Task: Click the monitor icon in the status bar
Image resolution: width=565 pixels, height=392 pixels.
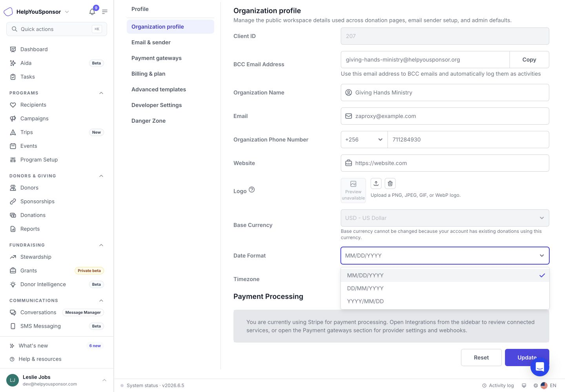Action: click(524, 385)
